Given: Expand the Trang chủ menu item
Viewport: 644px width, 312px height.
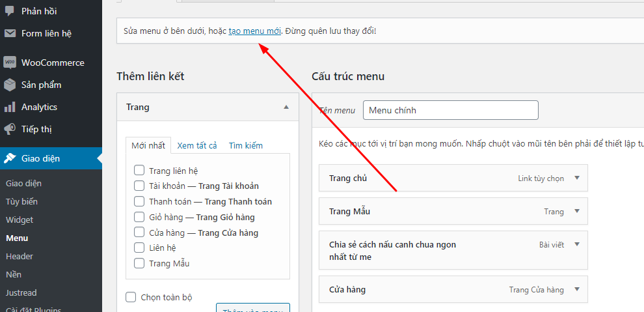Looking at the screenshot, I should [x=576, y=178].
